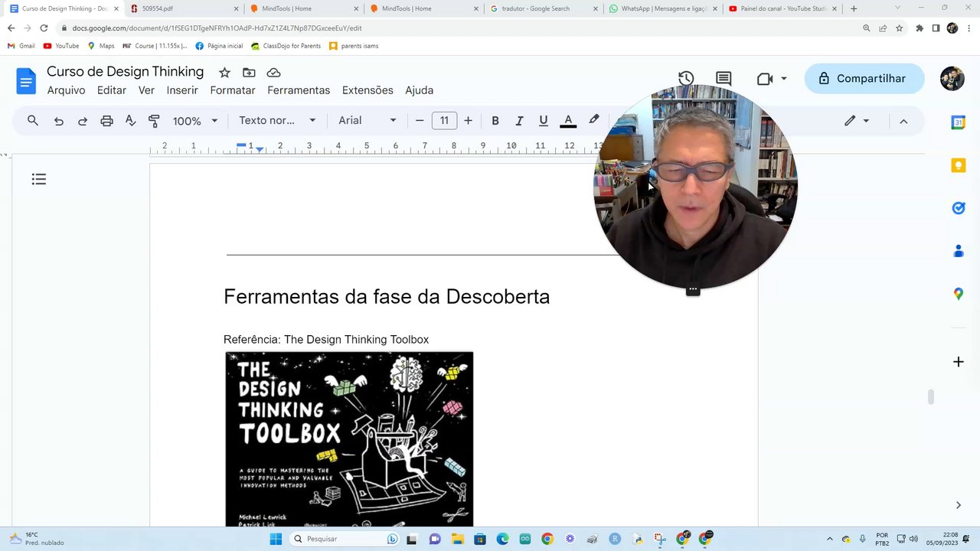Open the Arial font dropdown
The image size is (980, 551).
point(367,121)
